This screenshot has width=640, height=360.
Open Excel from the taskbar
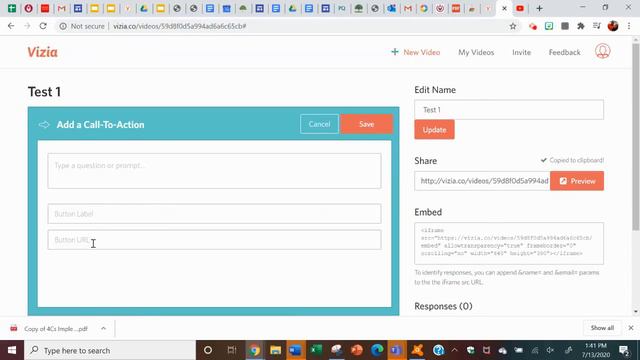[316, 350]
